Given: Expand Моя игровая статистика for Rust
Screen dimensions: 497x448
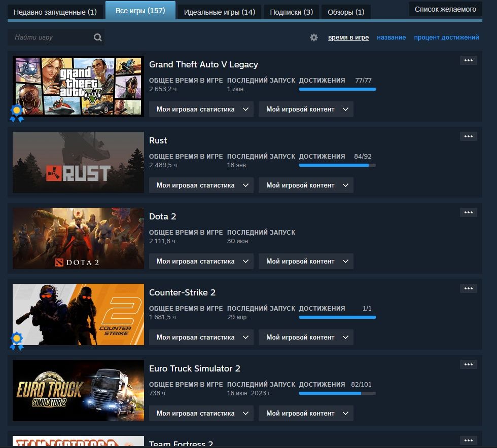Looking at the screenshot, I should (x=201, y=185).
